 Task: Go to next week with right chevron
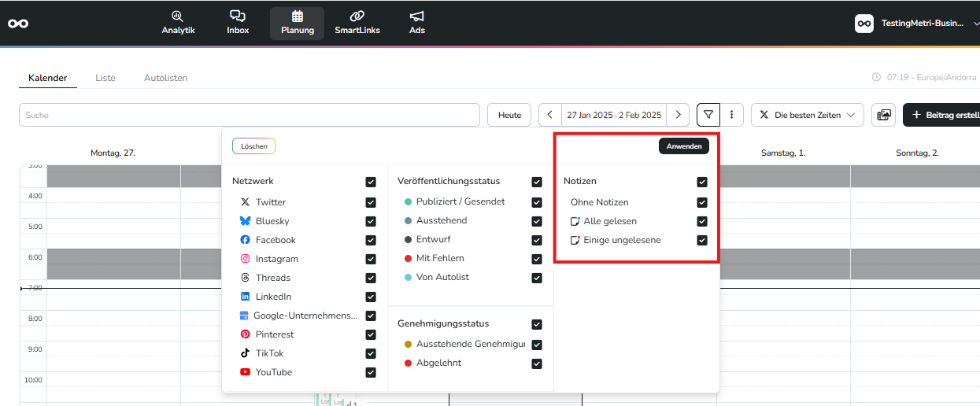(x=678, y=115)
